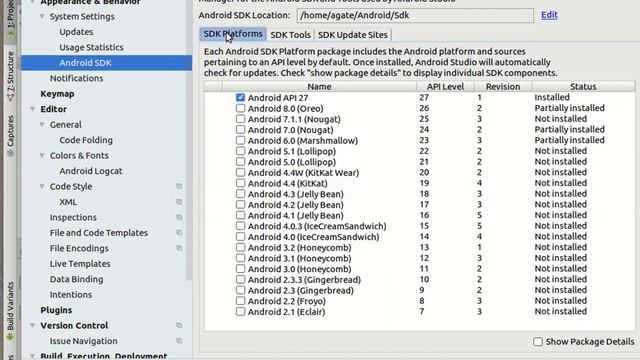Viewport: 640px width, 360px height.
Task: Open Android Logcat color settings
Action: click(x=91, y=171)
